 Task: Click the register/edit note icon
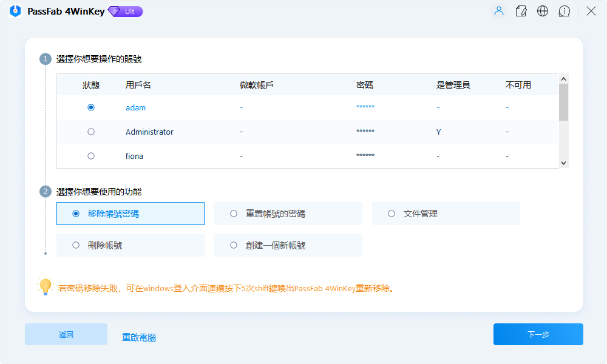pos(521,11)
